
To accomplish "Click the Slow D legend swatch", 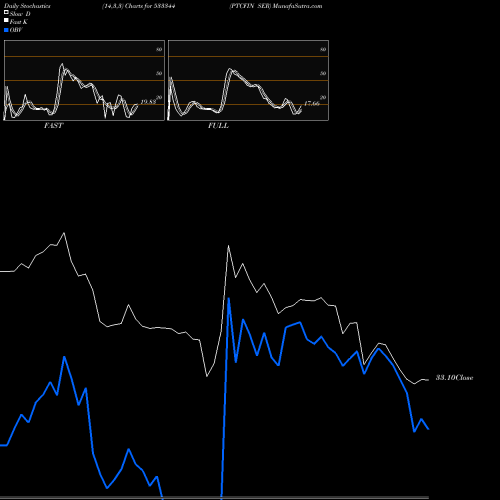I will coord(6,13).
